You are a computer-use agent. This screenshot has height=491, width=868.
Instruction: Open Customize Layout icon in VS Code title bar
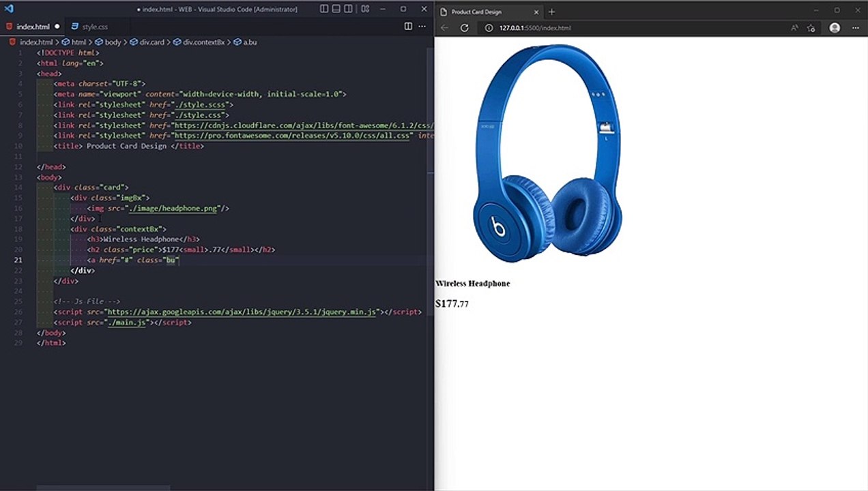click(x=365, y=9)
